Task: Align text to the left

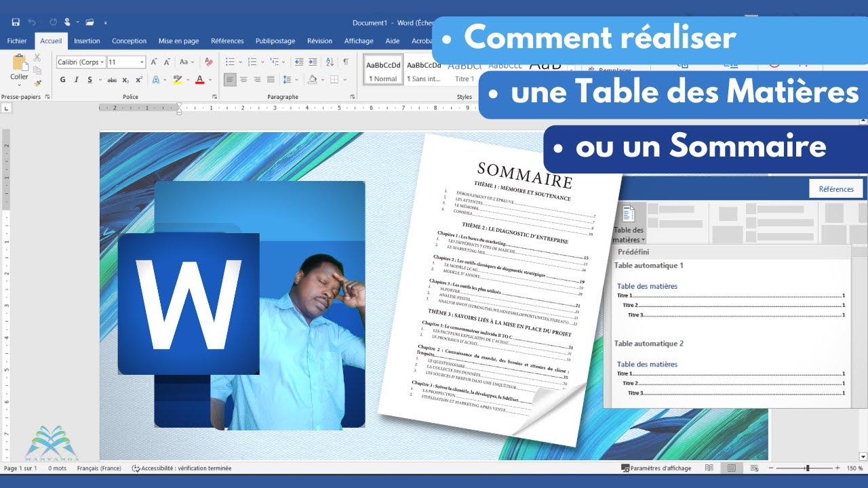Action: click(230, 79)
